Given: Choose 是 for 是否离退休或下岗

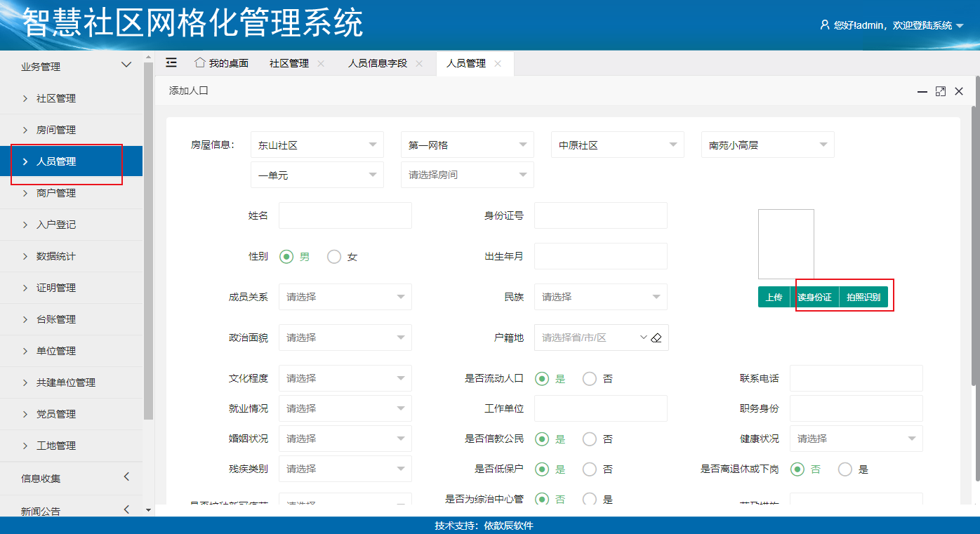Looking at the screenshot, I should click(x=845, y=469).
